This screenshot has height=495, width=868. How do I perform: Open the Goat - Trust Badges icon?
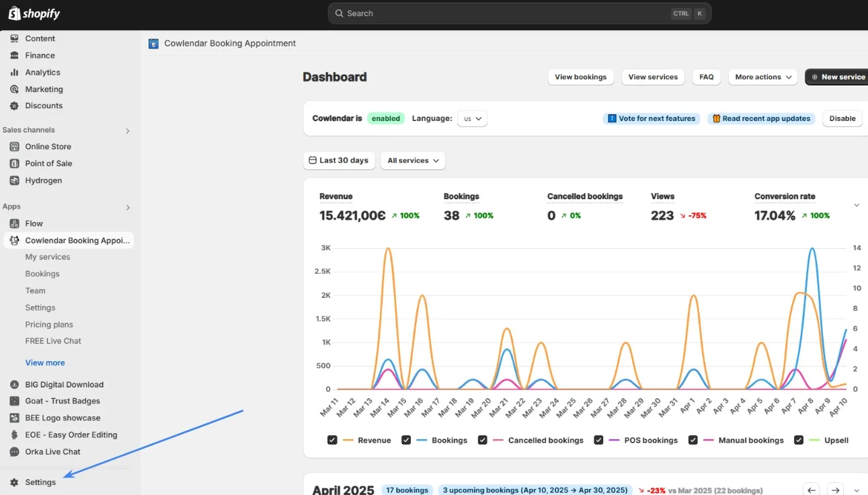click(x=14, y=401)
